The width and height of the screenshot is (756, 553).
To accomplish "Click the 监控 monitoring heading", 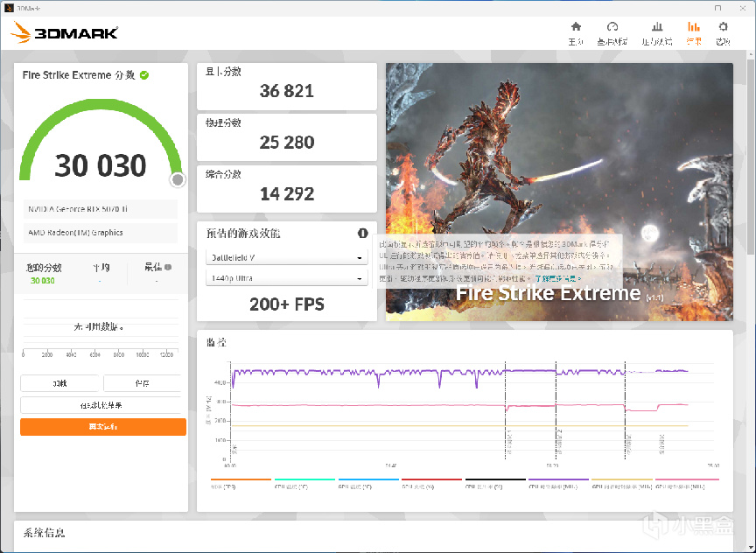I will click(x=216, y=342).
